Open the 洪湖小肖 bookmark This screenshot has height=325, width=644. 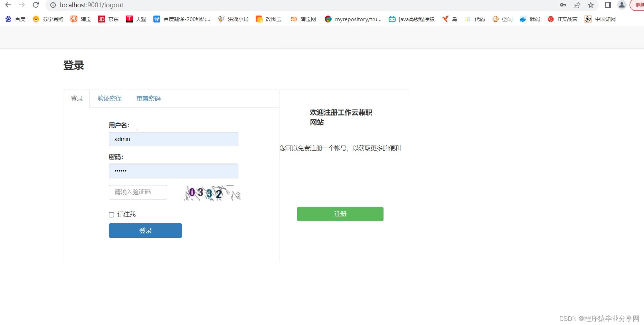233,19
